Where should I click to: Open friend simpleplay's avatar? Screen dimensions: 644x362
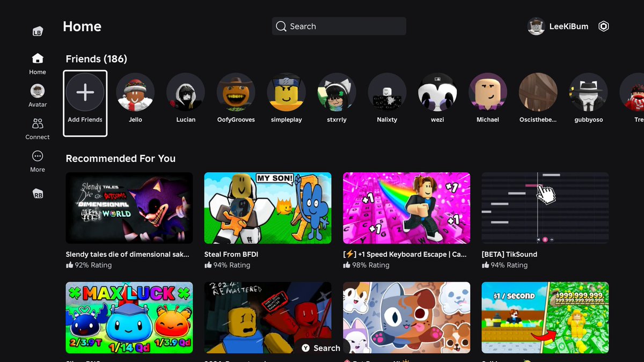coord(287,92)
